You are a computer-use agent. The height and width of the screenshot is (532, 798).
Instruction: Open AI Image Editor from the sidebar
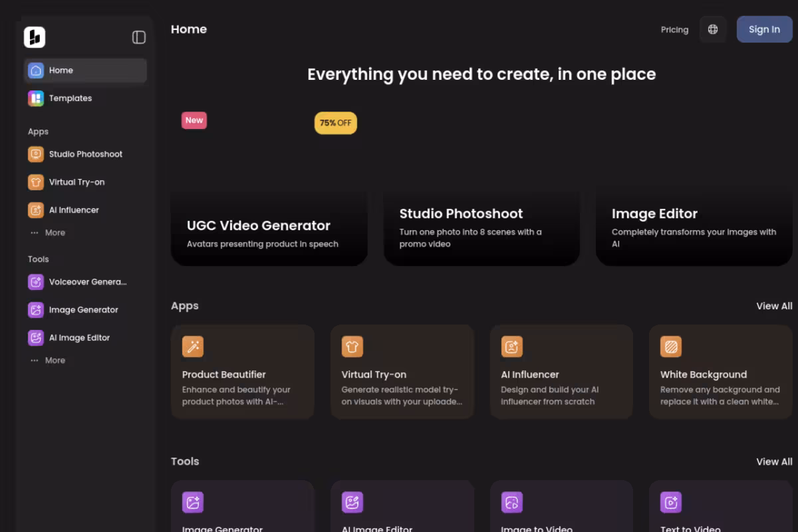click(85, 338)
